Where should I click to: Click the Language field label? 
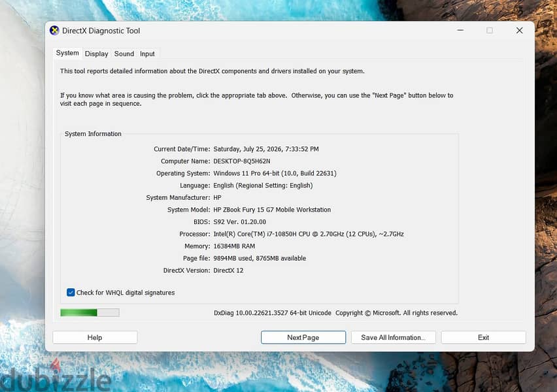coord(195,186)
